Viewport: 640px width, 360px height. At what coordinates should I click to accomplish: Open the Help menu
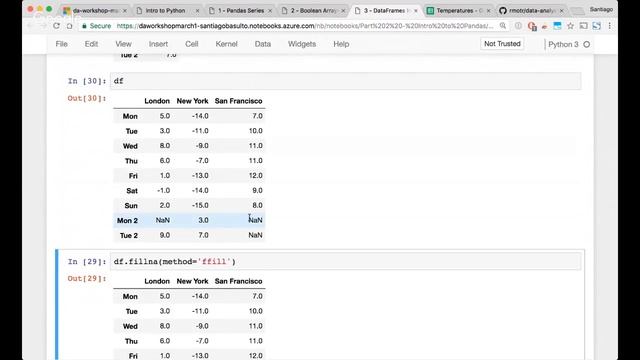click(341, 44)
